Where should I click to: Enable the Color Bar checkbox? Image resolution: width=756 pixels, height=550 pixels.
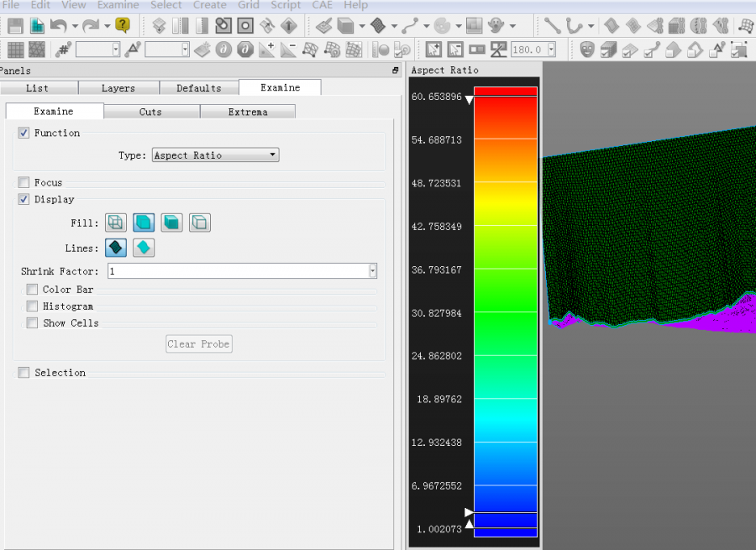(x=32, y=290)
